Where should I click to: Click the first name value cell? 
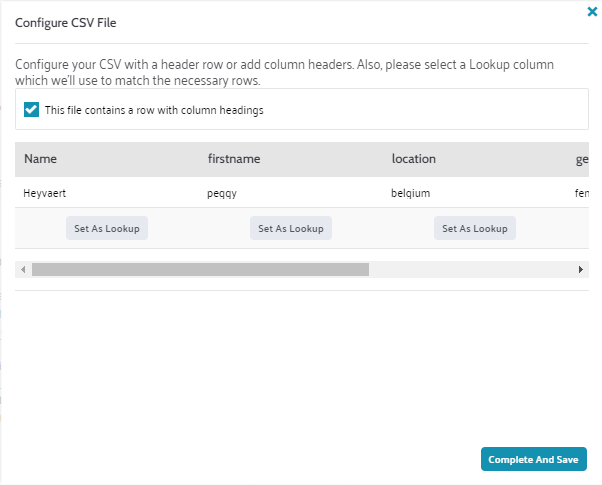click(224, 193)
